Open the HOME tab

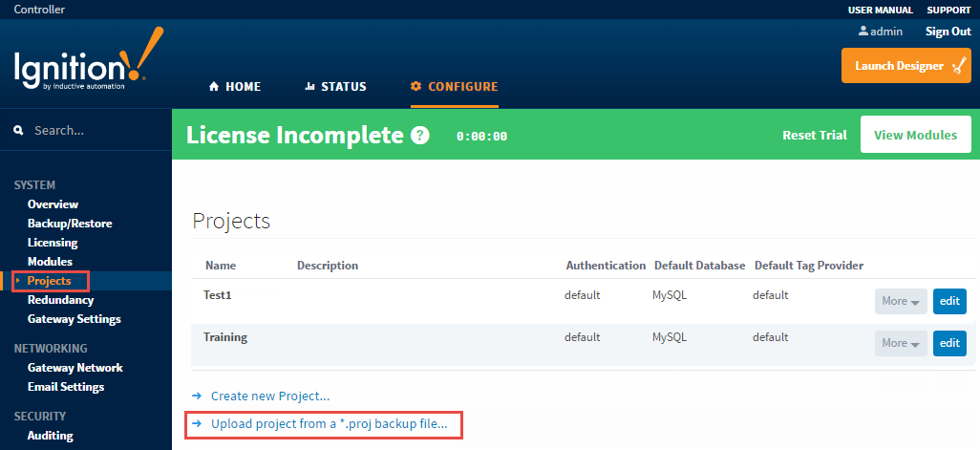[x=235, y=87]
